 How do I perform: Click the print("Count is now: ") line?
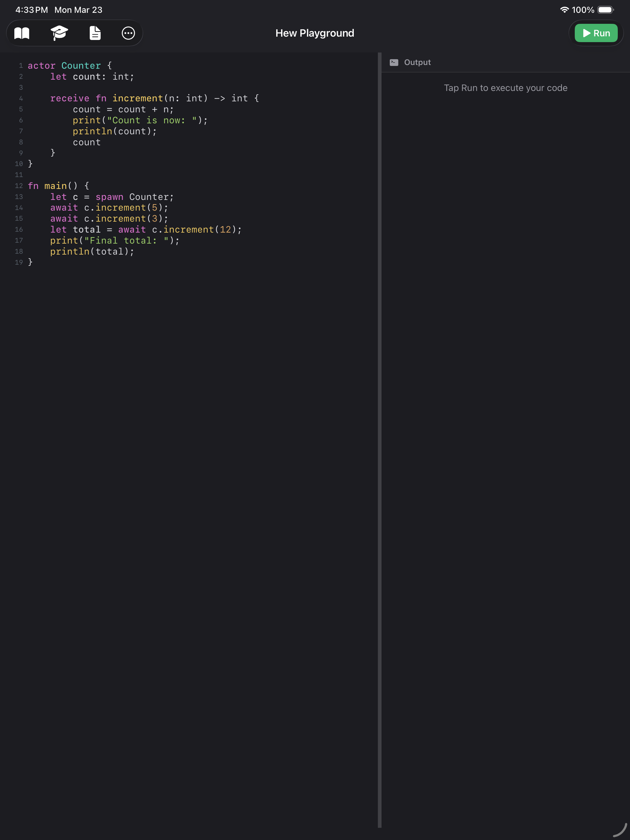[140, 120]
